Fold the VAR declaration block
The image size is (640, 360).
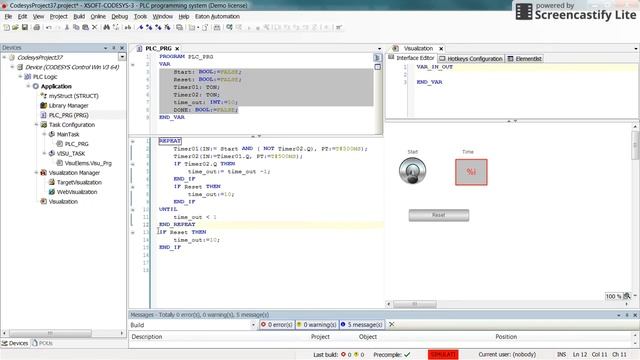click(133, 65)
